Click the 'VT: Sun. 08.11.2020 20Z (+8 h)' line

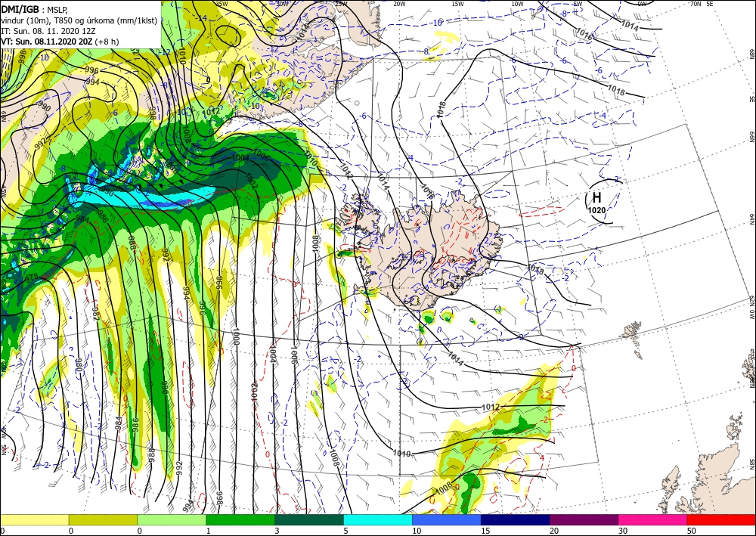click(x=60, y=42)
